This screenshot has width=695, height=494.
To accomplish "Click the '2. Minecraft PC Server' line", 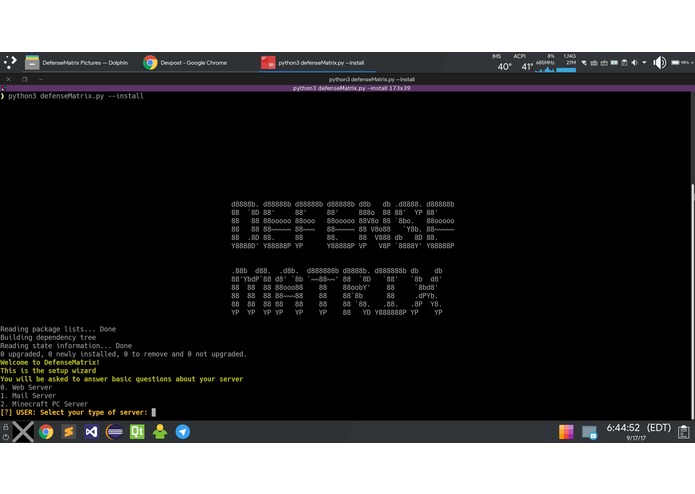I will 44,404.
